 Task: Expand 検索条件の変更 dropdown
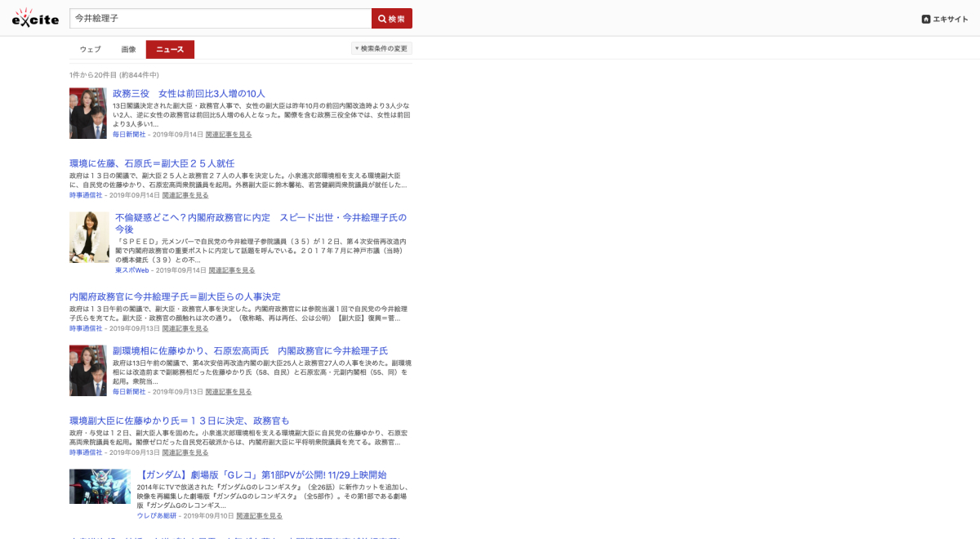point(381,49)
